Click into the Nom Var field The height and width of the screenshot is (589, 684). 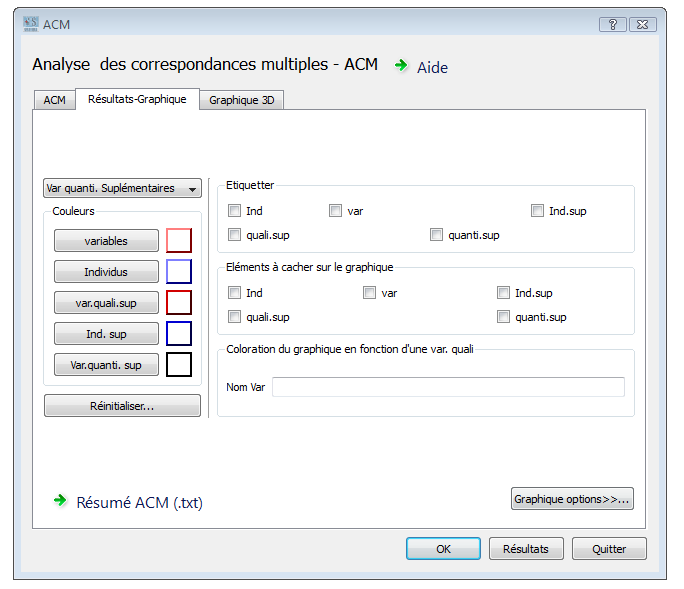448,387
